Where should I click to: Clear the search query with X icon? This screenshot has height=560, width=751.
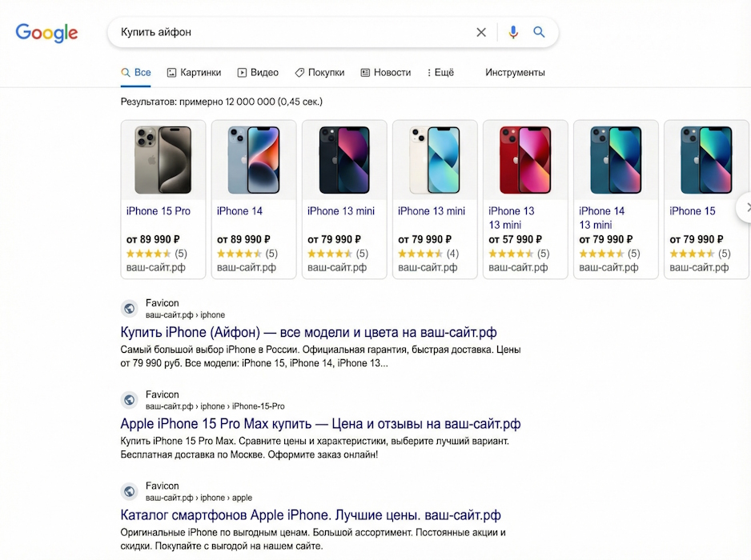pos(481,33)
